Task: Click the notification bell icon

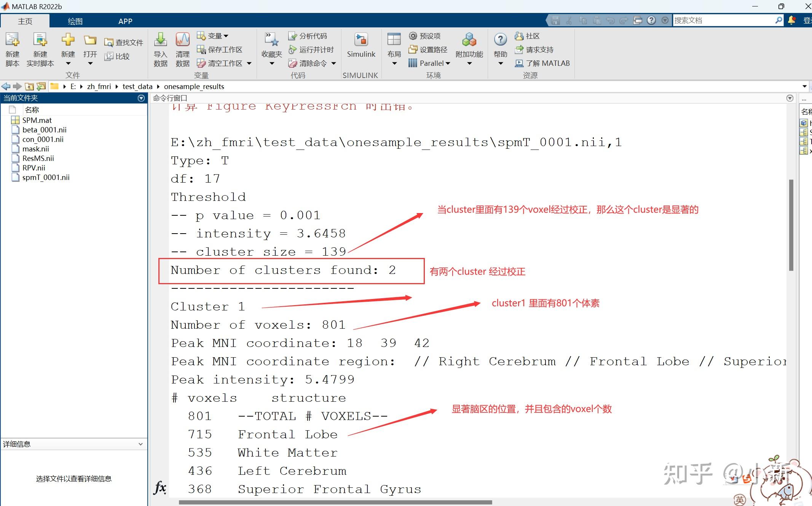Action: tap(791, 20)
